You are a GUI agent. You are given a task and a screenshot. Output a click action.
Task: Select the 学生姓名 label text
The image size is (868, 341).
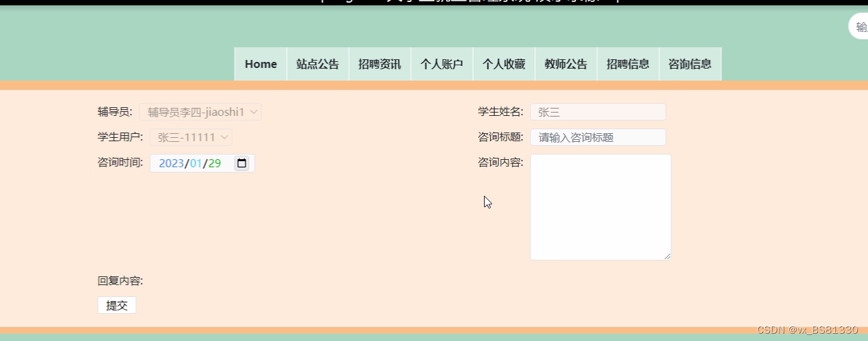(501, 111)
